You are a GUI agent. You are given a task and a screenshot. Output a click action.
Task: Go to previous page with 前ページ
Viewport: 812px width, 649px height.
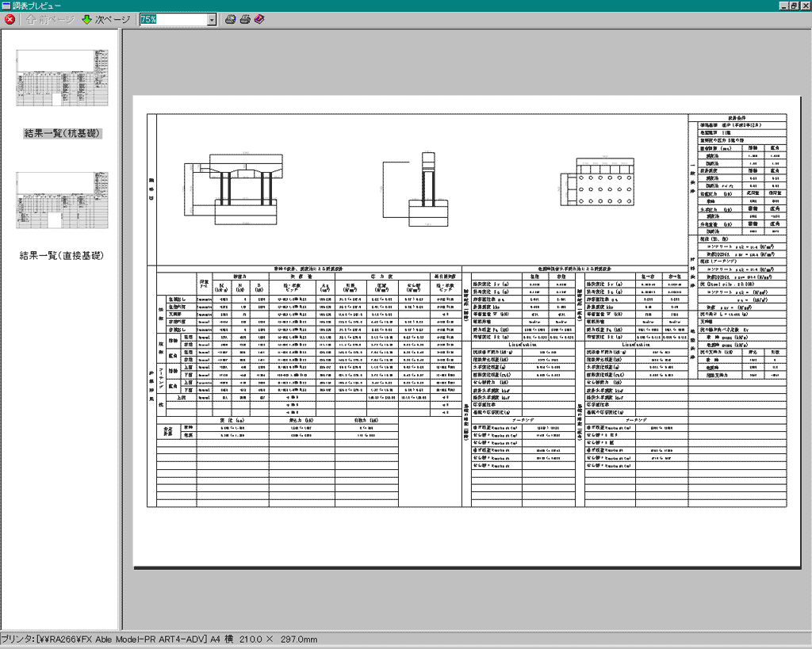point(50,20)
